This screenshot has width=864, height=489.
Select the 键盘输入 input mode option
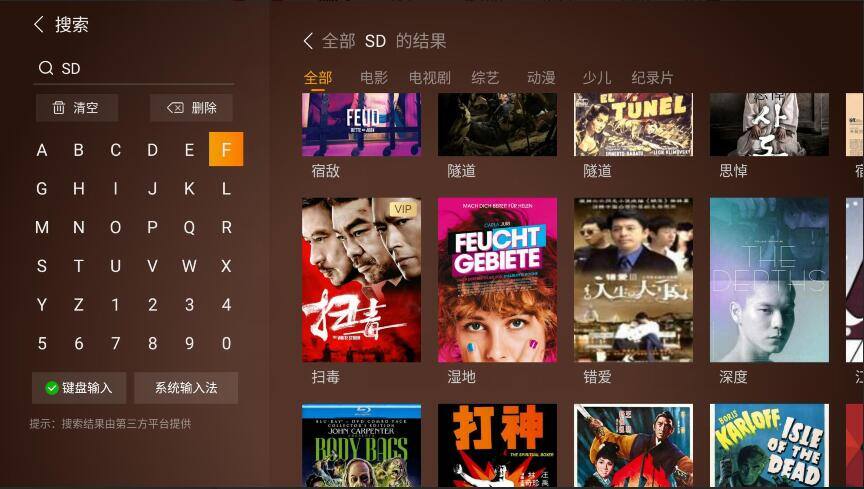click(79, 388)
